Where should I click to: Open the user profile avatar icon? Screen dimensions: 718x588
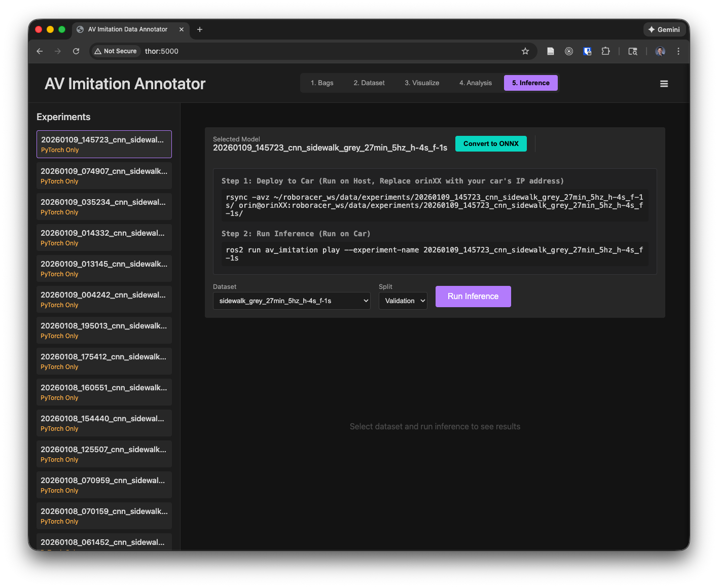click(x=660, y=51)
